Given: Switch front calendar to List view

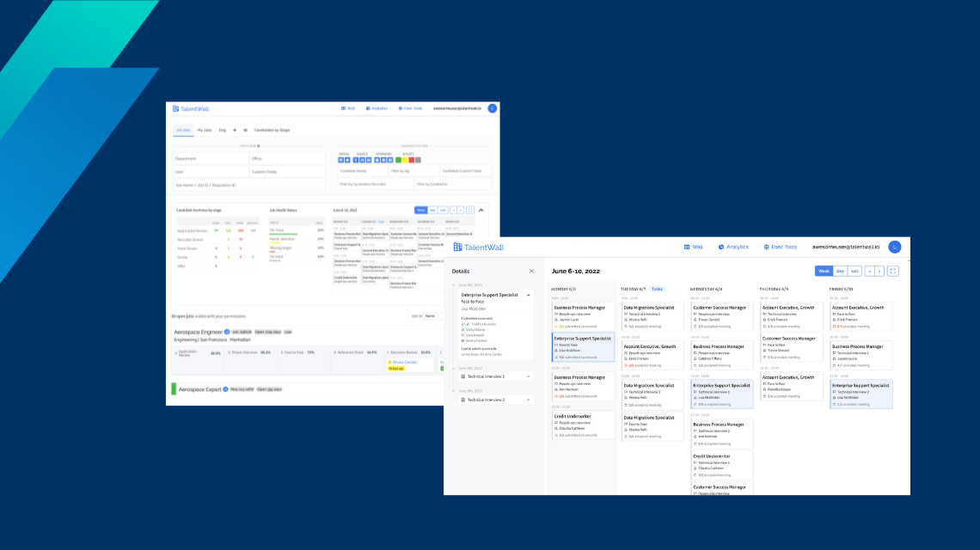Looking at the screenshot, I should pyautogui.click(x=854, y=271).
